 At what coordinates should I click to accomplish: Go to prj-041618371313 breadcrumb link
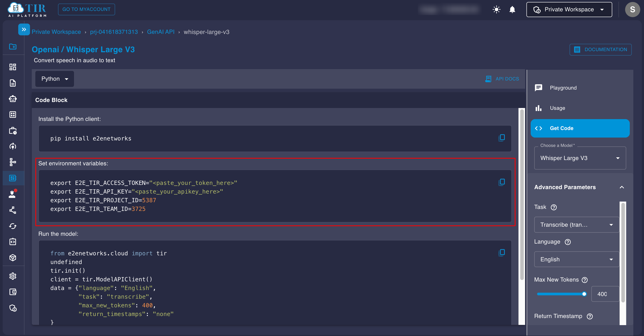point(114,32)
